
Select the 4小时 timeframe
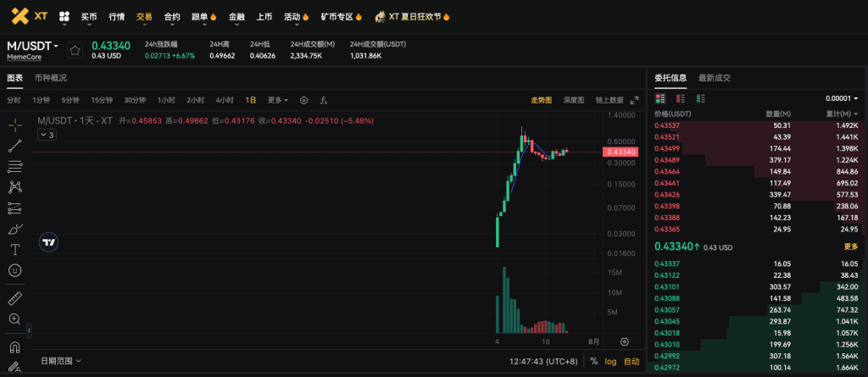(x=225, y=100)
